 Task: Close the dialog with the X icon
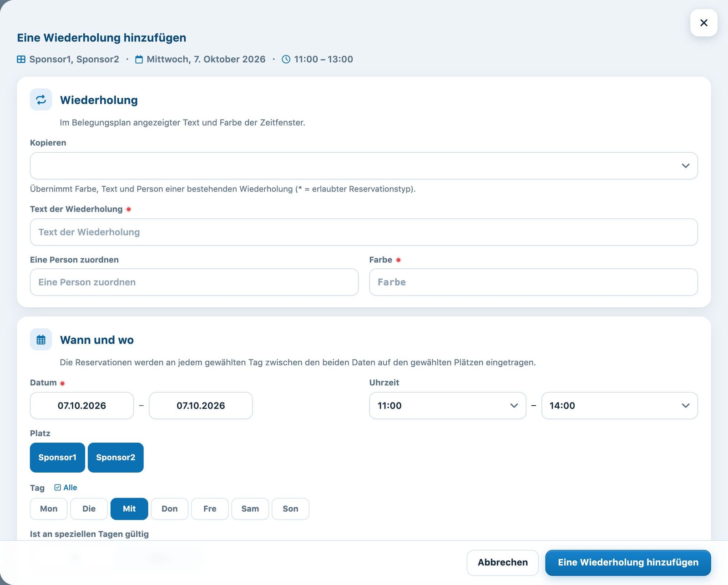(x=703, y=23)
